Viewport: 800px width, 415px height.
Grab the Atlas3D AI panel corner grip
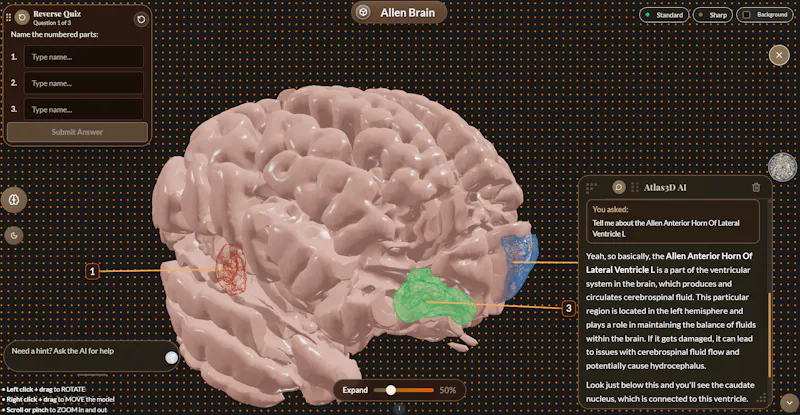[591, 188]
